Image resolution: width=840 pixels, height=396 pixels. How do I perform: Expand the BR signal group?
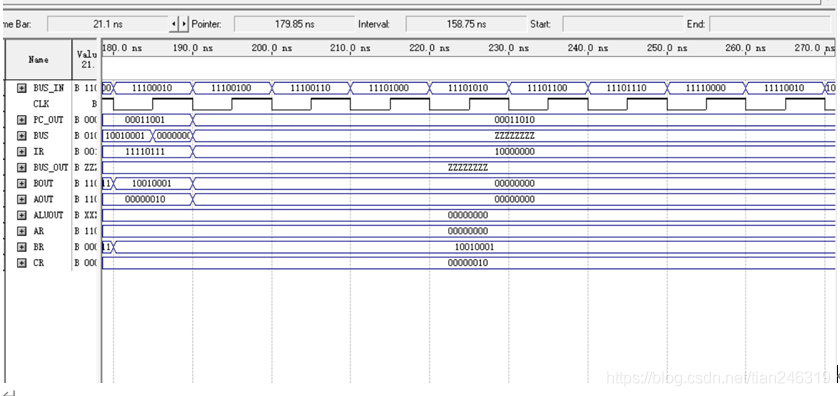(x=21, y=247)
